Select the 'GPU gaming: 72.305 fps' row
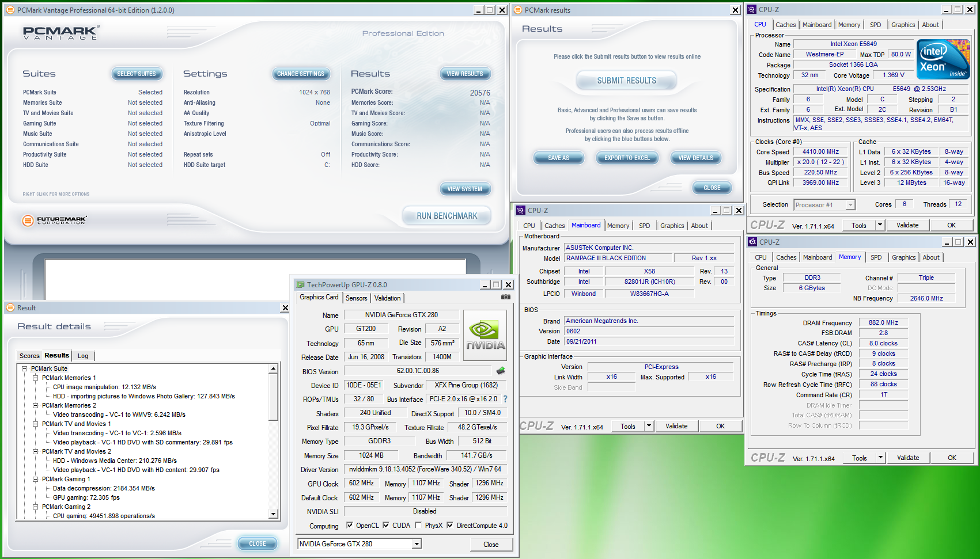The height and width of the screenshot is (559, 980). click(86, 497)
